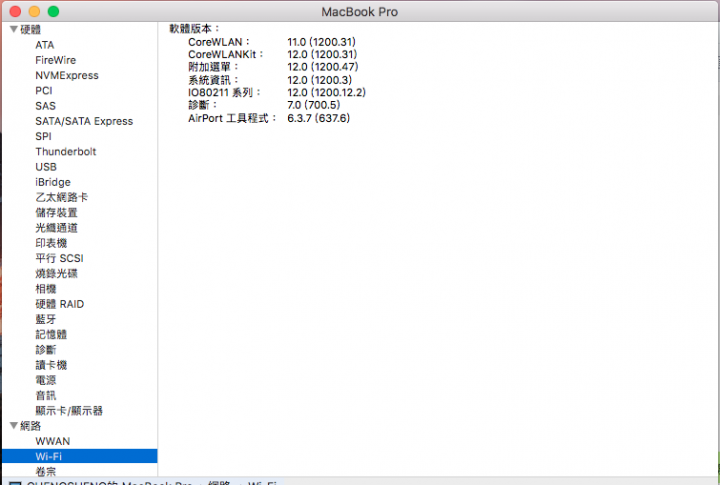720x485 pixels.
Task: Click the 軟體版本 heading text
Action: pyautogui.click(x=194, y=28)
